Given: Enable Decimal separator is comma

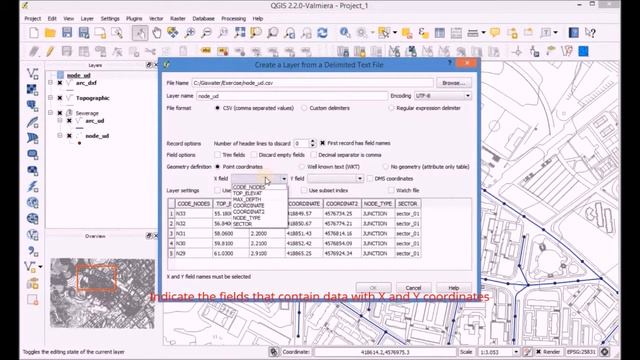Looking at the screenshot, I should click(x=313, y=155).
